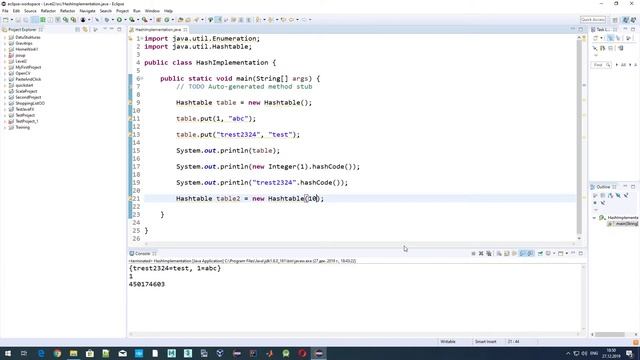Click the Edge taskbar icon
The image size is (640, 360).
(x=41, y=353)
